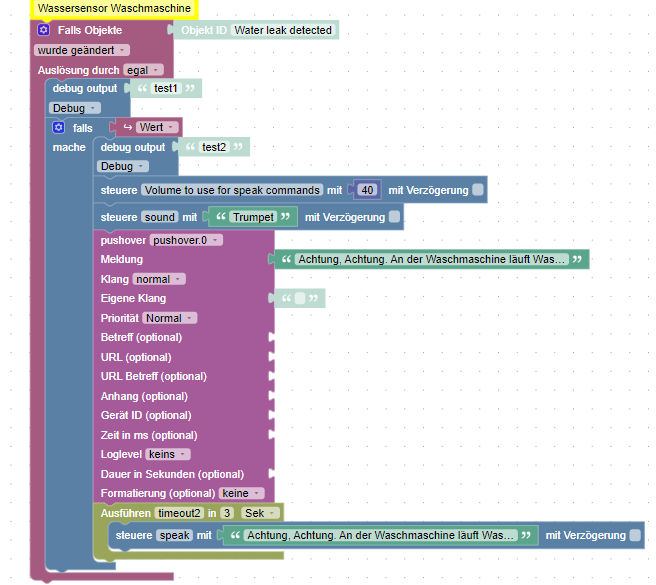Click the 'Wassersensor Waschmaschine' comment label
The image size is (656, 585).
(114, 8)
